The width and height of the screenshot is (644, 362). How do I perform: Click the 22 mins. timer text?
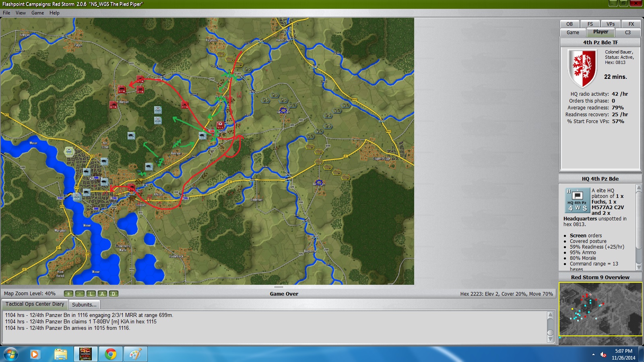(x=615, y=76)
